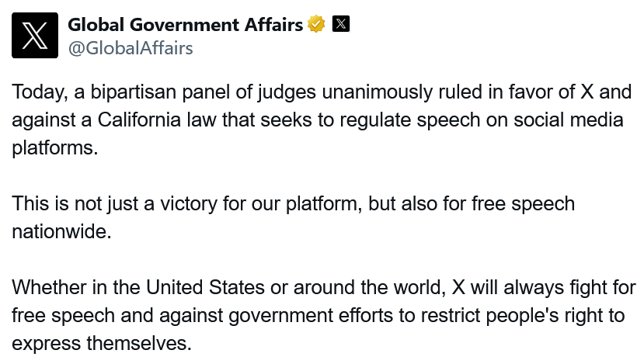
Task: Click the first paragraph about bipartisan panel
Action: click(322, 120)
